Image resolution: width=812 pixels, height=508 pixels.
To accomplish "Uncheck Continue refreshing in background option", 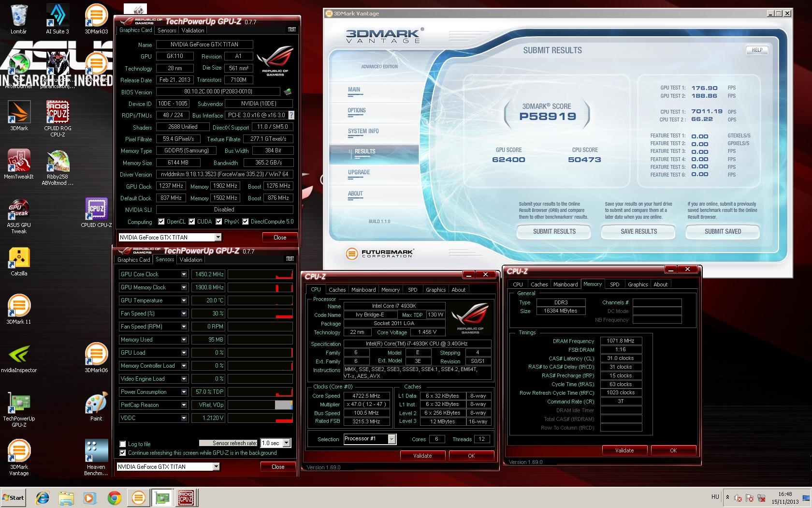I will (123, 453).
